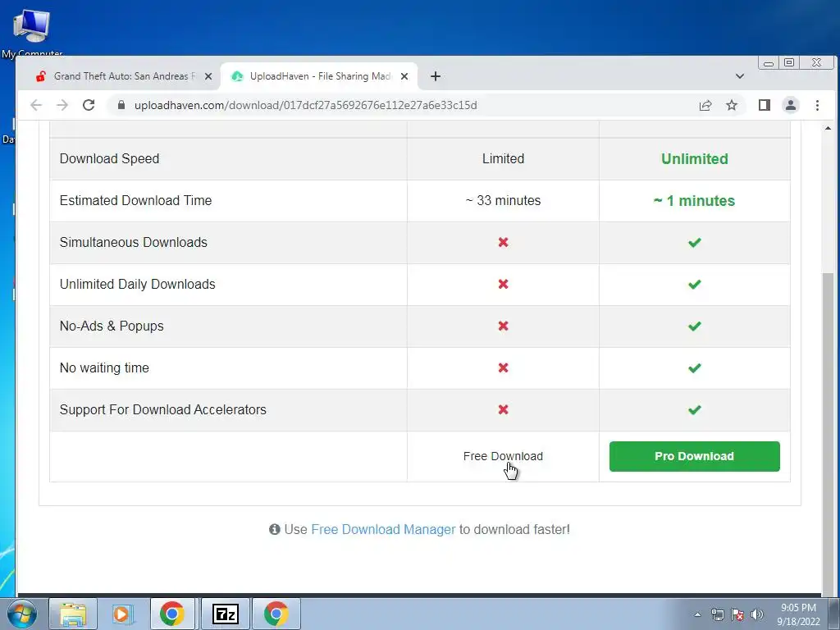Open the Windows Start menu

(x=21, y=614)
